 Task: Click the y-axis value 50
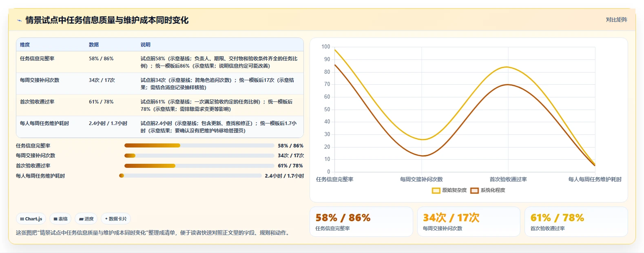click(327, 110)
